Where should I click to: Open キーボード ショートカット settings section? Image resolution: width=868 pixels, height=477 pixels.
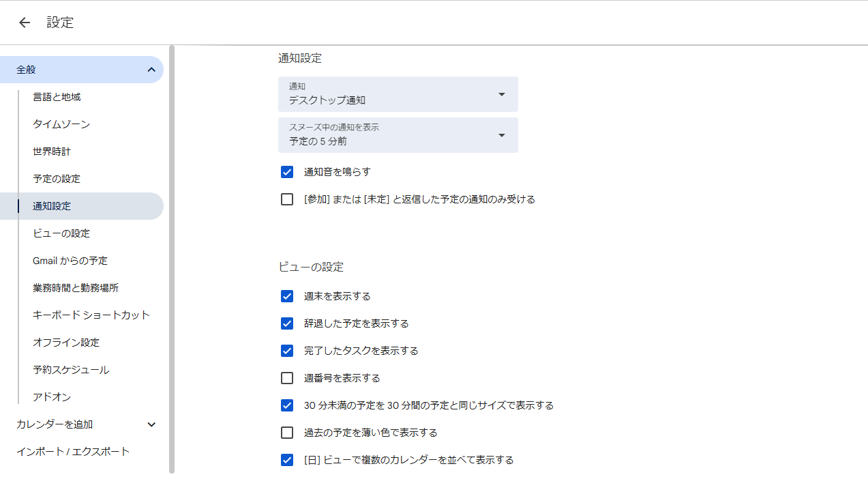(x=91, y=315)
